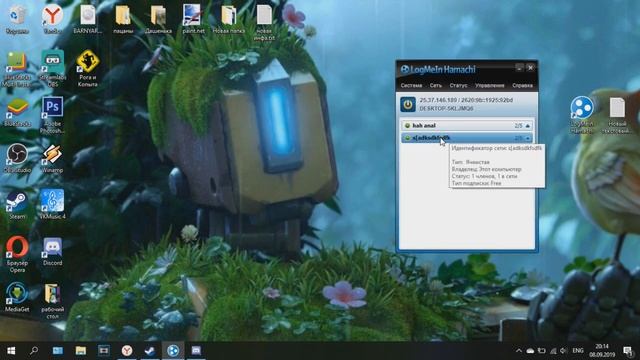Open the Сеть menu in Hamachi
Screen dimensions: 640x360
(436, 86)
